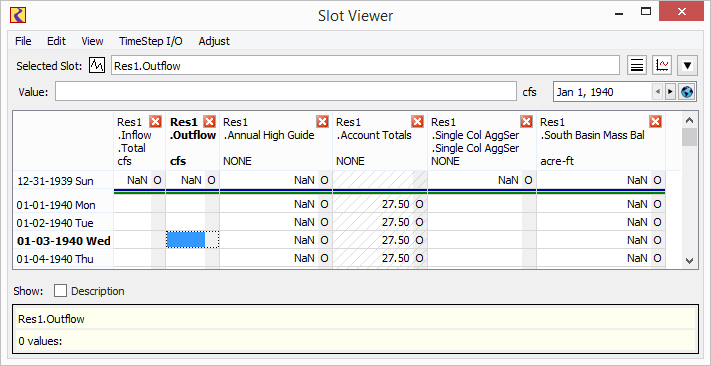Open the plot chart icon button
Screen dimensions: 711x366
click(662, 66)
